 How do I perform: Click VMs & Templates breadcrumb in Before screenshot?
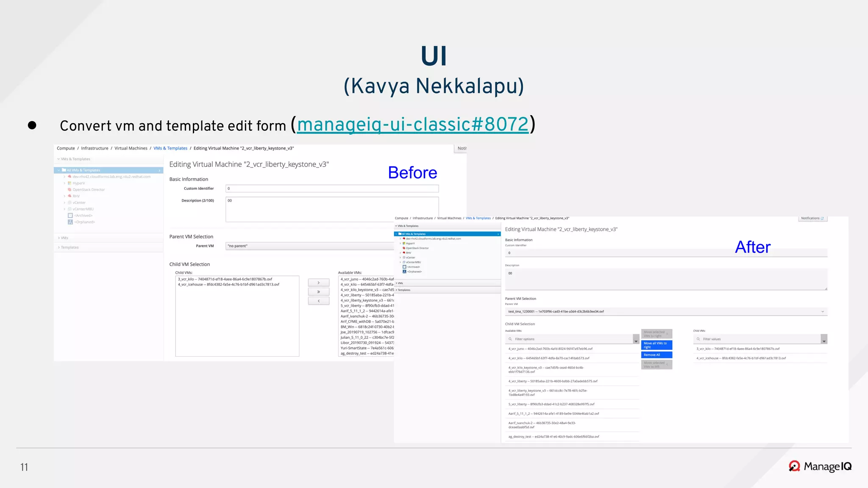(x=170, y=148)
